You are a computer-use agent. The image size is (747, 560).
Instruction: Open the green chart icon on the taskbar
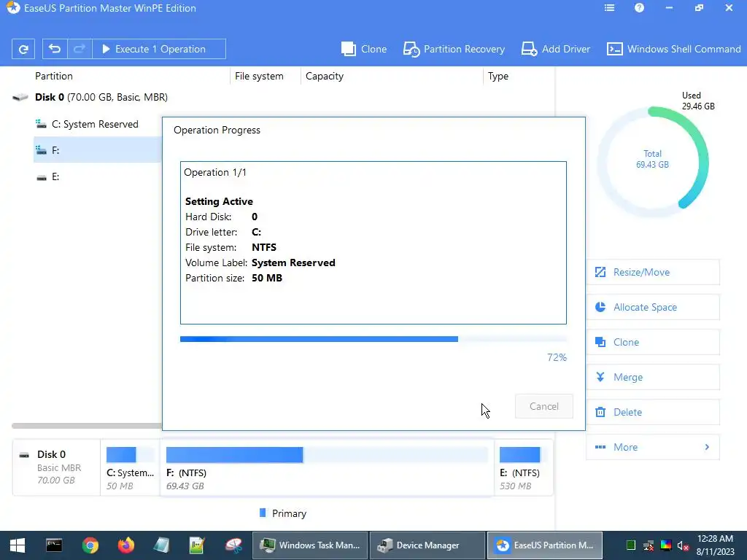(x=197, y=545)
